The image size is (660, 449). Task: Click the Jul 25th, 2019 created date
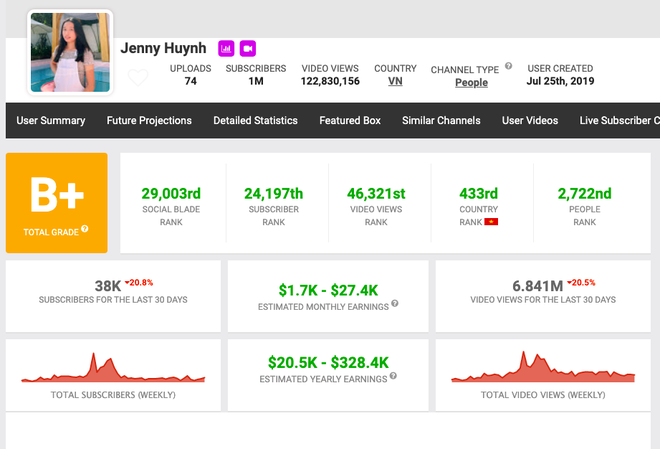click(x=560, y=81)
